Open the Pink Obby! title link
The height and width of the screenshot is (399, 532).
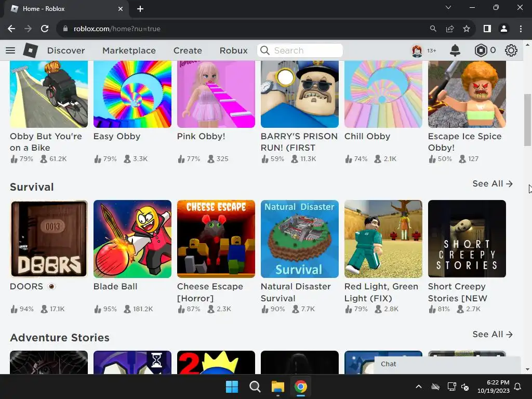[201, 137]
